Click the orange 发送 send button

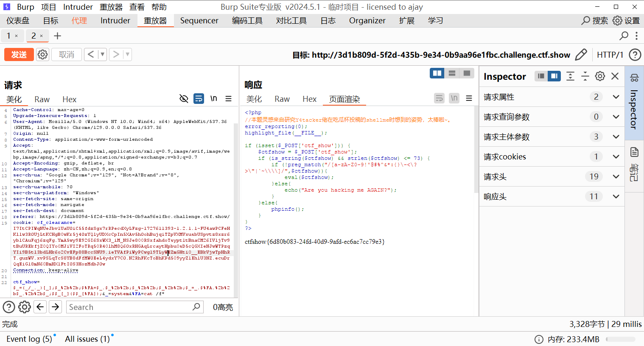tap(19, 55)
